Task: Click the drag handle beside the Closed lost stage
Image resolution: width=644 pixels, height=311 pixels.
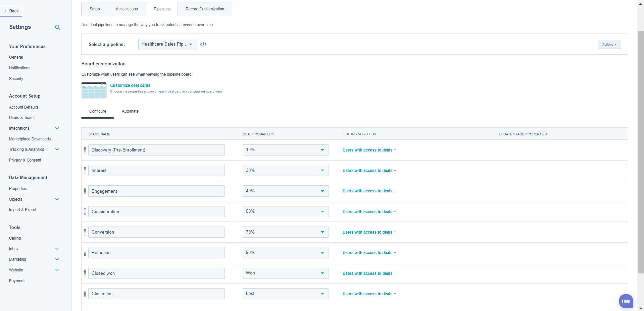Action: [85, 294]
